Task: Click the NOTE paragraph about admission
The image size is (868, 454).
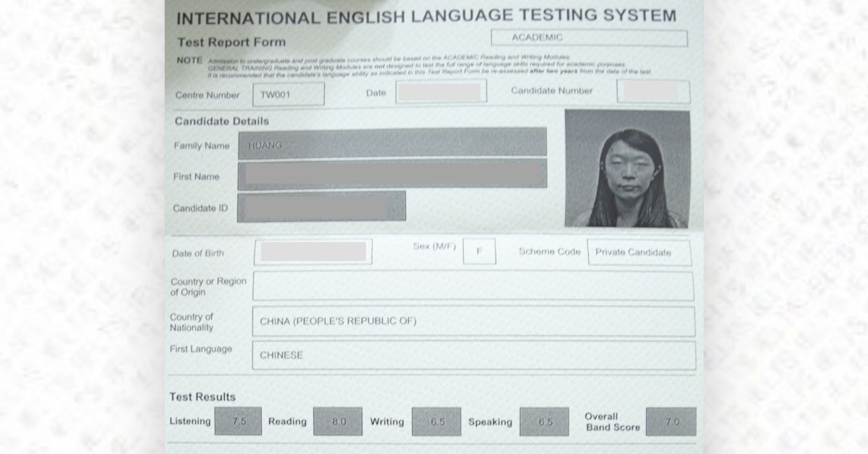Action: point(414,65)
